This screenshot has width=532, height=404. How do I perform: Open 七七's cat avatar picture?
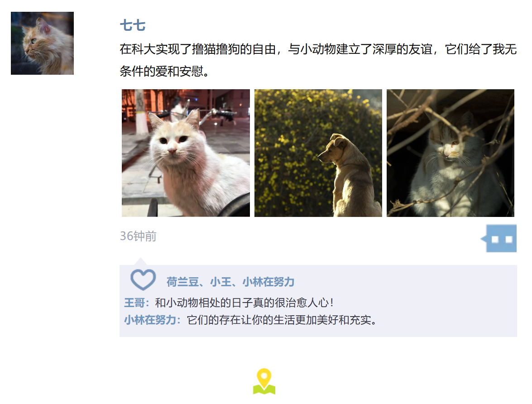tap(43, 43)
